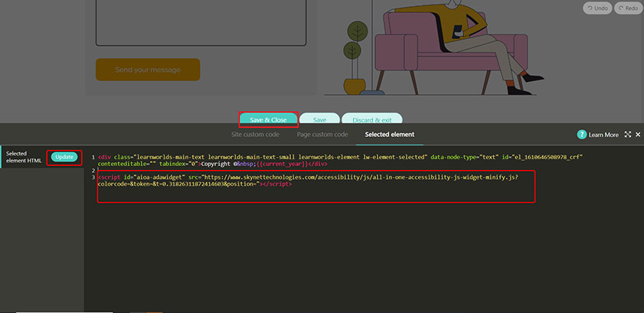
Task: Switch to Site custom code tab
Action: 255,135
